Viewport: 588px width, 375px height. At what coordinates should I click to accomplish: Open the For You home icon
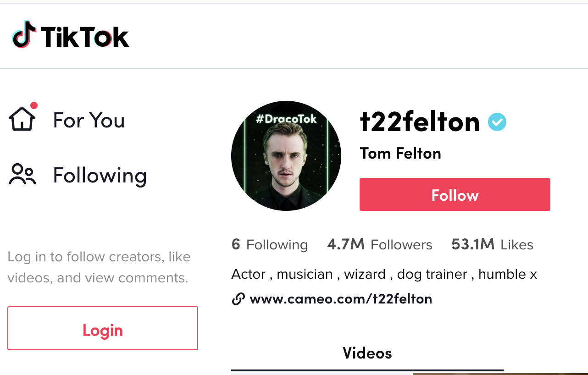[x=22, y=119]
